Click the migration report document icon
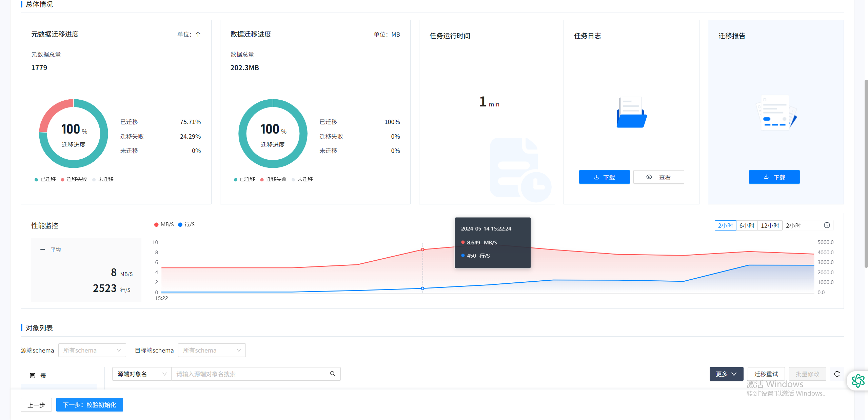The image size is (868, 420). click(x=776, y=113)
